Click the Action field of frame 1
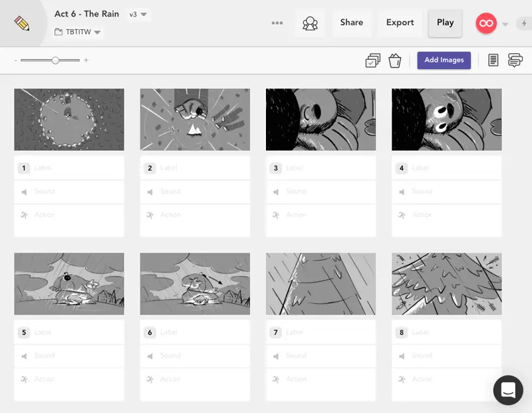 69,220
